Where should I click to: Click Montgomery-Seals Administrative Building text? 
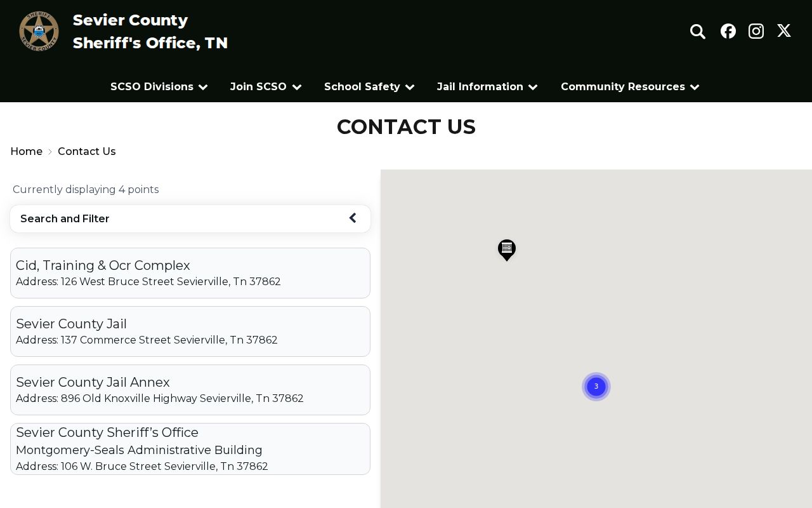point(139,450)
